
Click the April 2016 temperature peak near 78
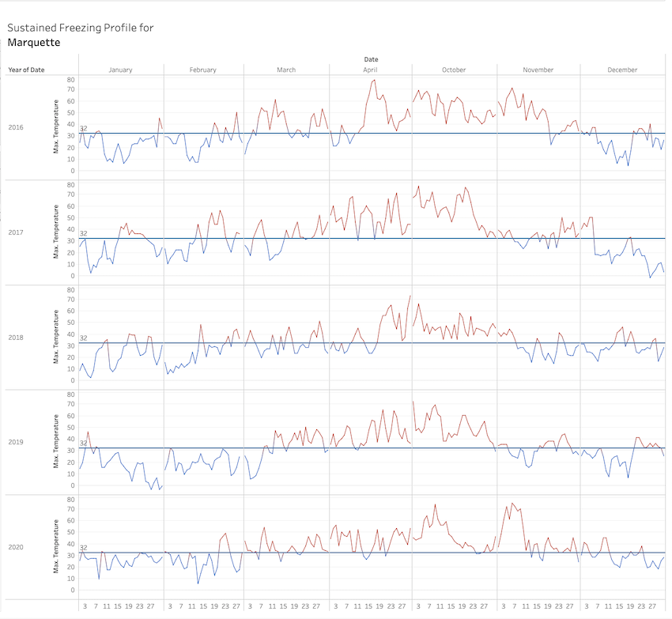[375, 80]
